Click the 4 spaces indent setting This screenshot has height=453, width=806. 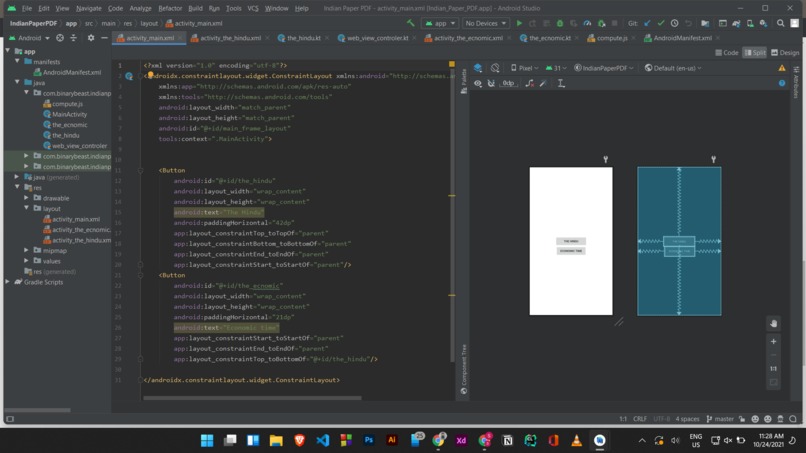point(687,419)
